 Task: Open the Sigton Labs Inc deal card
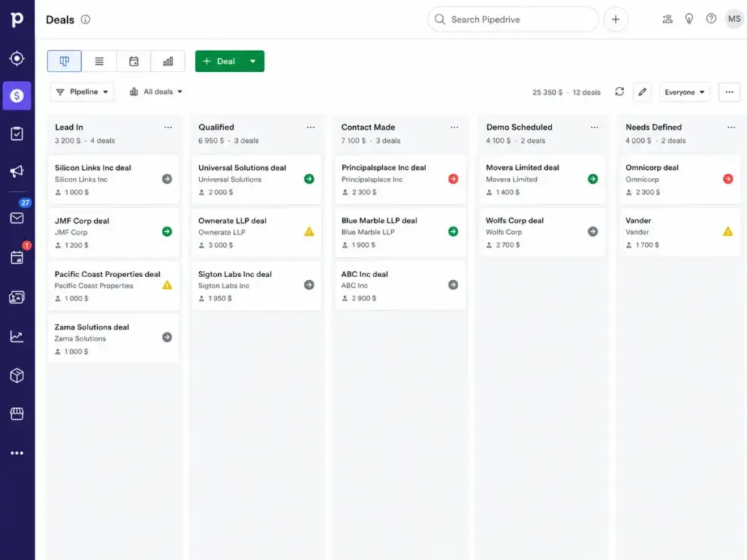pos(257,286)
